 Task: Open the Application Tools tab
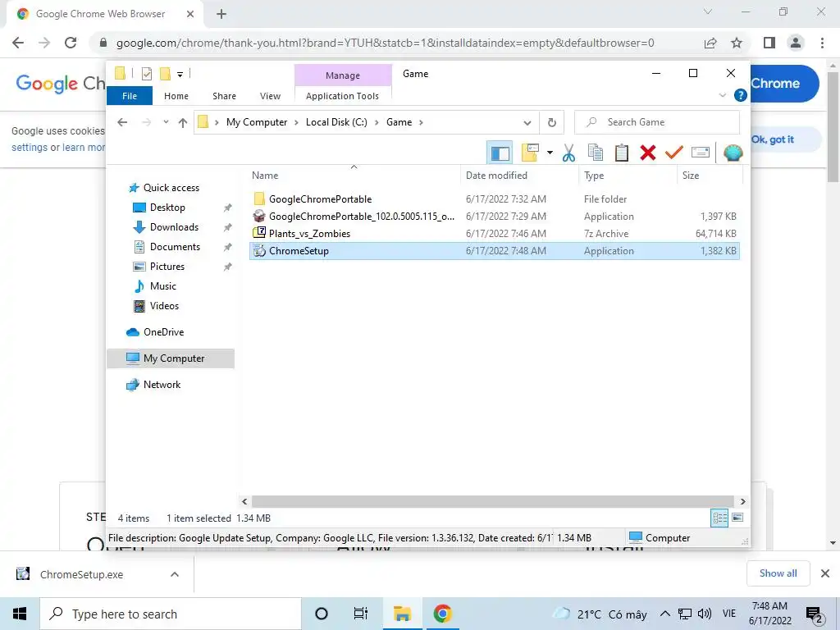coord(342,96)
